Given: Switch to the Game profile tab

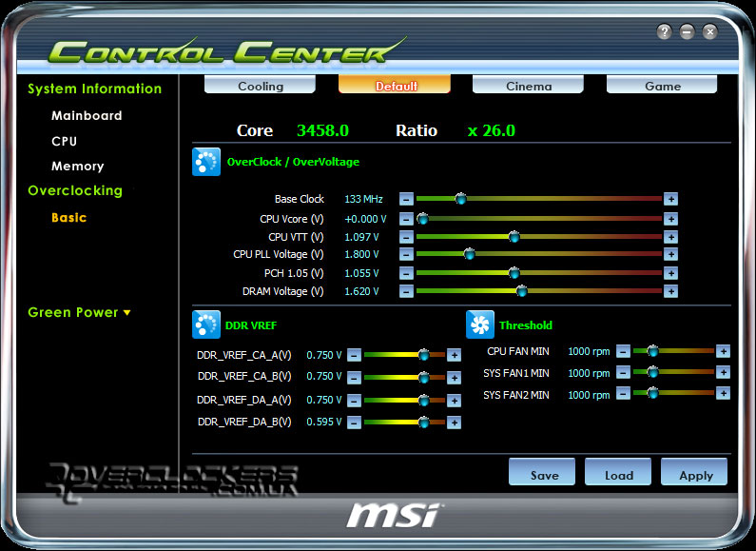Looking at the screenshot, I should click(x=662, y=85).
